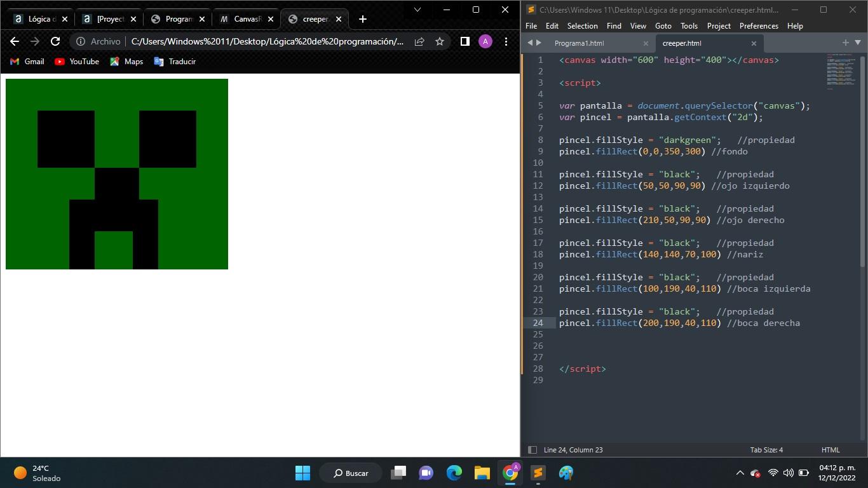Open Windows Start menu
This screenshot has height=488, width=868.
(302, 473)
